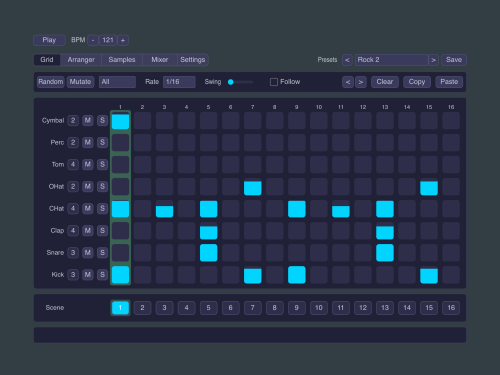The width and height of the screenshot is (500, 375).
Task: Solo the Snare track
Action: point(102,252)
